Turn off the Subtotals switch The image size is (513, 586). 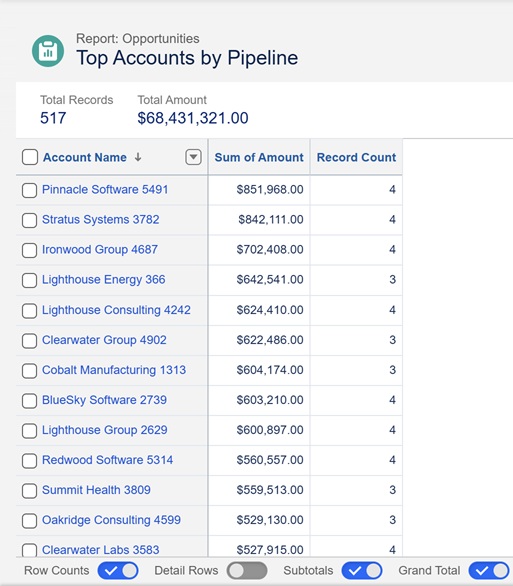[x=362, y=571]
